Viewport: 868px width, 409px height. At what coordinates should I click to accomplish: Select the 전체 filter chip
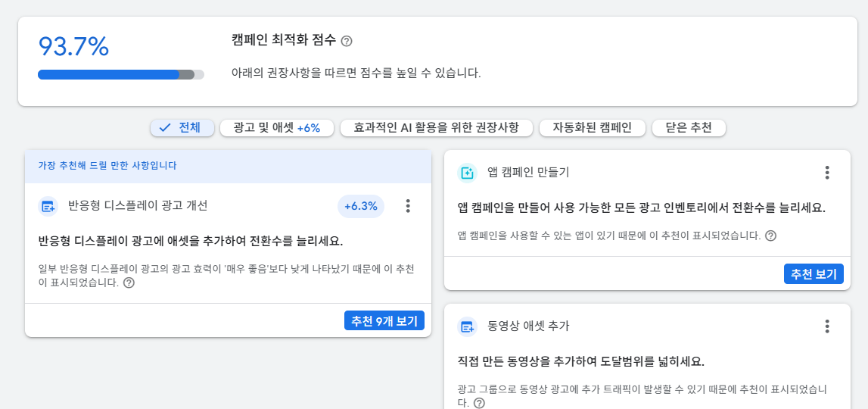click(182, 128)
